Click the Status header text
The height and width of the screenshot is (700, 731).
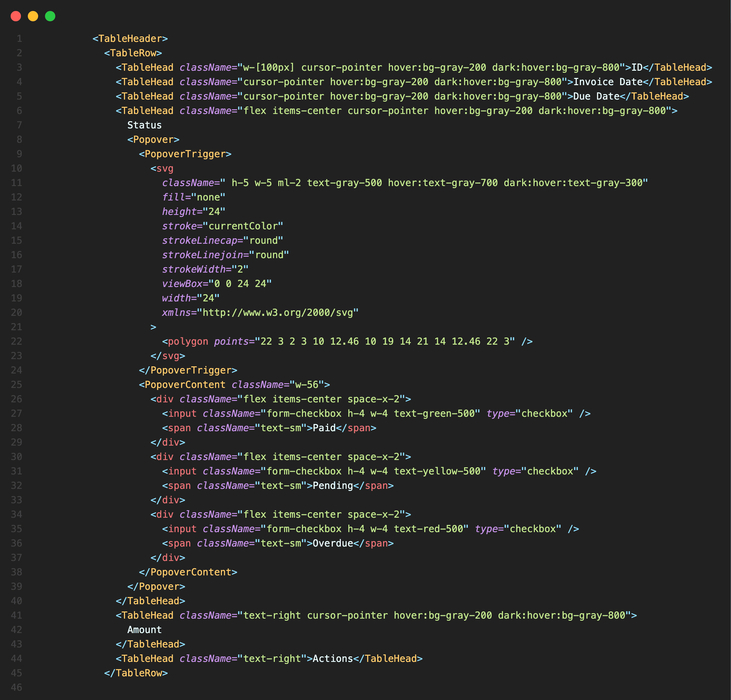(x=144, y=125)
